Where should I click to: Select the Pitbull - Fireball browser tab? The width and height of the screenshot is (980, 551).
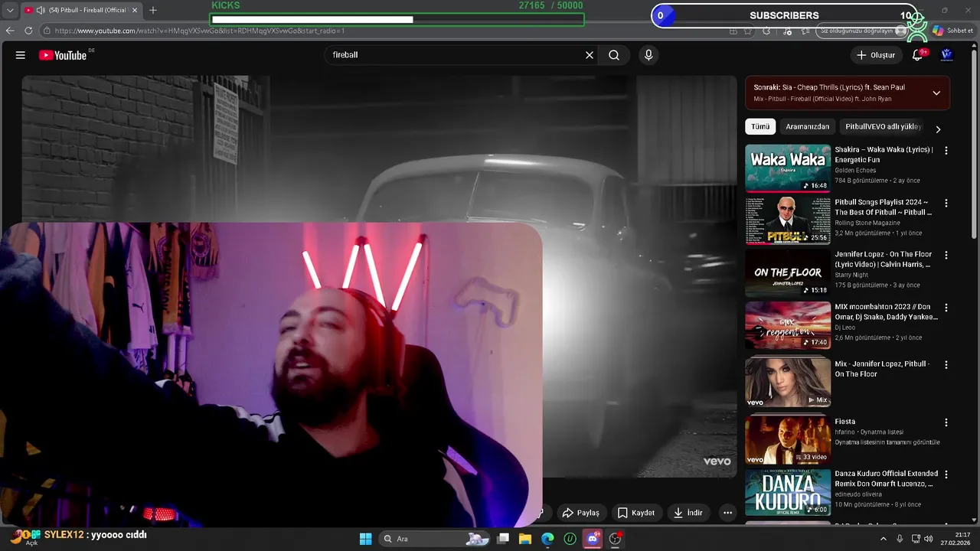(80, 10)
